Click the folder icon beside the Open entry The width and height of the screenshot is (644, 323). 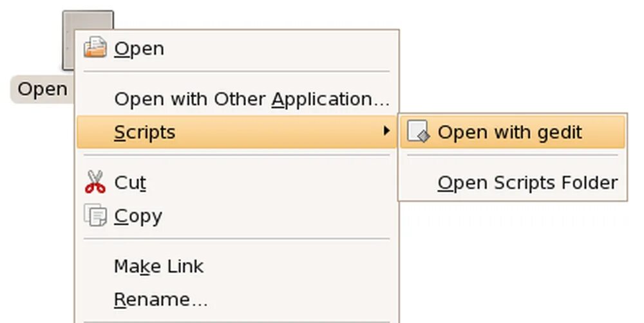[95, 47]
